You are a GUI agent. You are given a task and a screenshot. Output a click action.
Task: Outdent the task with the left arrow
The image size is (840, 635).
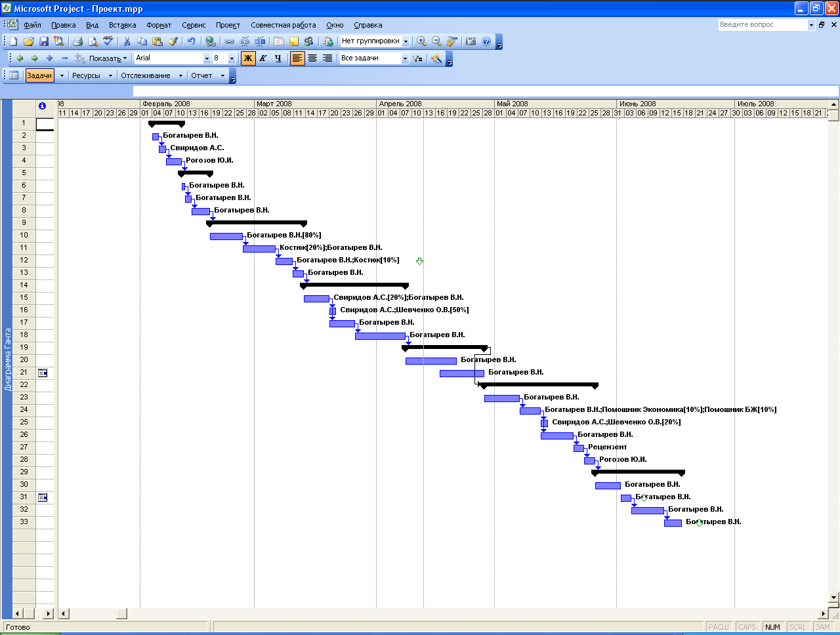(20, 58)
